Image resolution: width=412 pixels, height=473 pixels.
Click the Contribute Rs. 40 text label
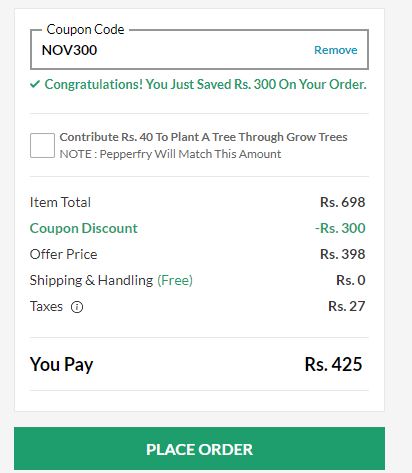tap(203, 137)
